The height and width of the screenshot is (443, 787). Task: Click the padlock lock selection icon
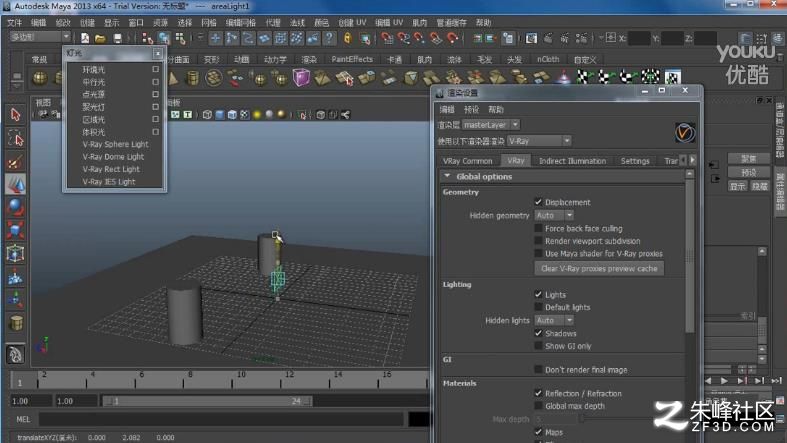coord(347,38)
